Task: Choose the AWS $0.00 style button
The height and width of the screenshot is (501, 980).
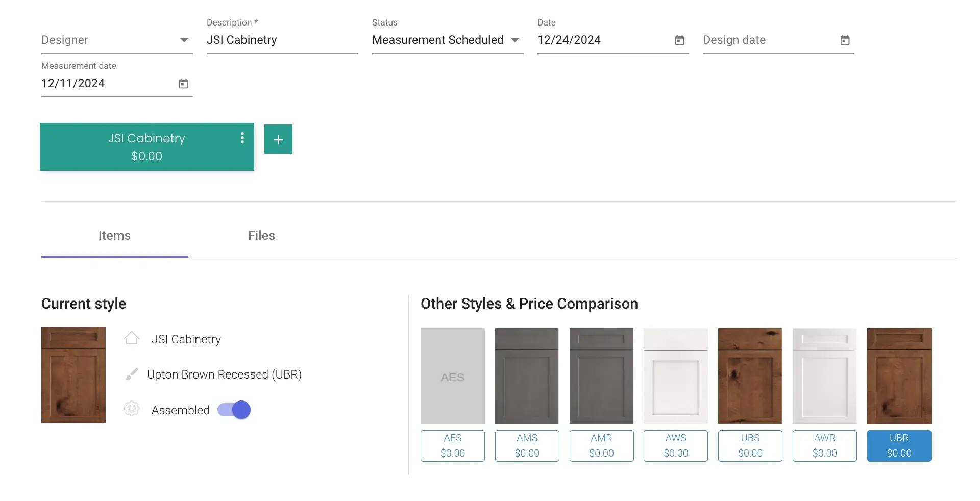Action: point(676,446)
